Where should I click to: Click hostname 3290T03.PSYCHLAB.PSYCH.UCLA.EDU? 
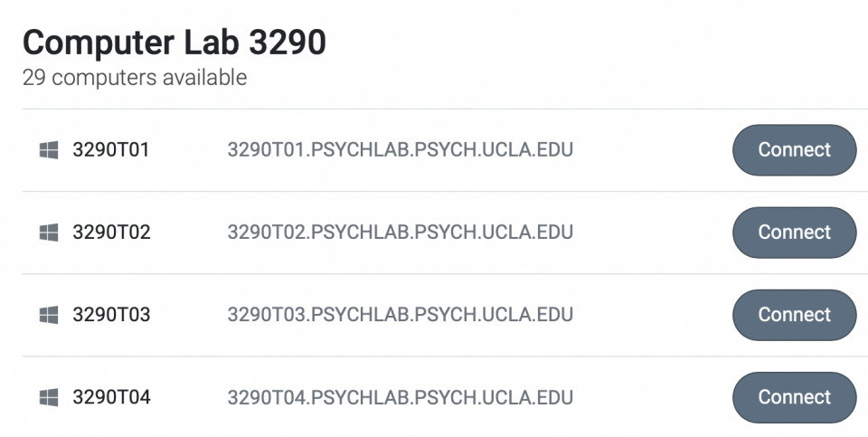tap(401, 315)
